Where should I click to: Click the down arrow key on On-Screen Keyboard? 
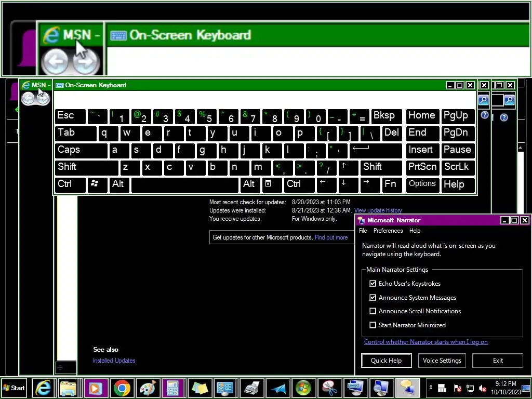coord(348,184)
